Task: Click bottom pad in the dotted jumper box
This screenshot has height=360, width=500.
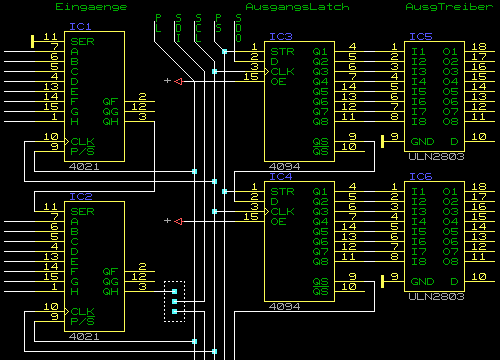Action: click(174, 311)
